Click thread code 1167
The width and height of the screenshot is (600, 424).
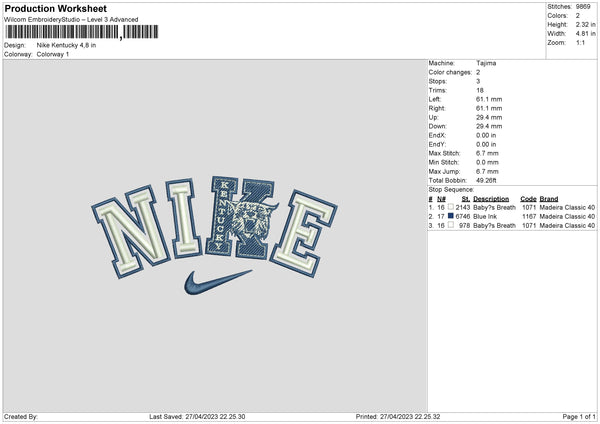click(529, 217)
